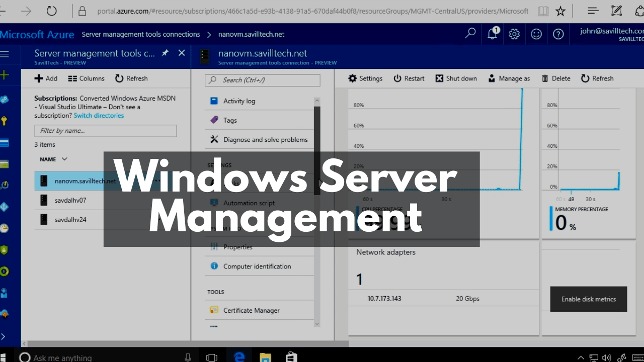Click Switch directories link
644x362 pixels.
tap(99, 115)
